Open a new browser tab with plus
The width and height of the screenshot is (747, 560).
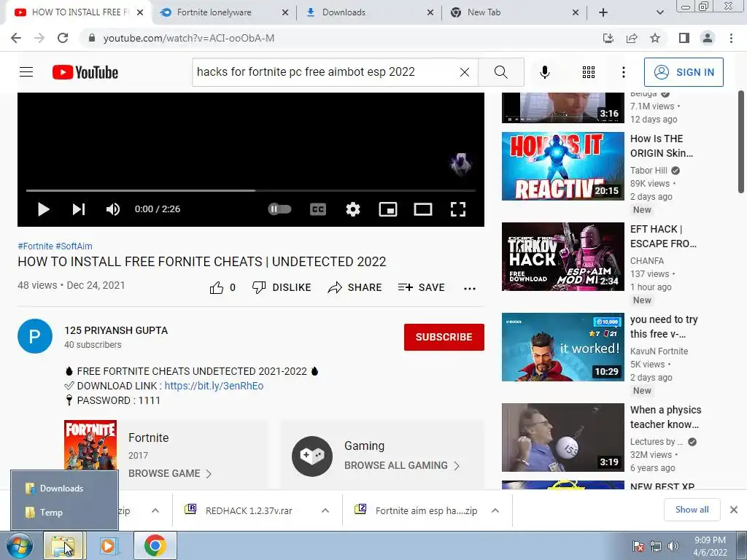tap(603, 13)
